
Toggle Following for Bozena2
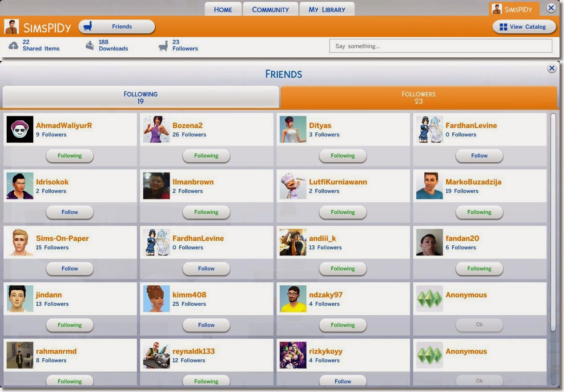tap(206, 156)
